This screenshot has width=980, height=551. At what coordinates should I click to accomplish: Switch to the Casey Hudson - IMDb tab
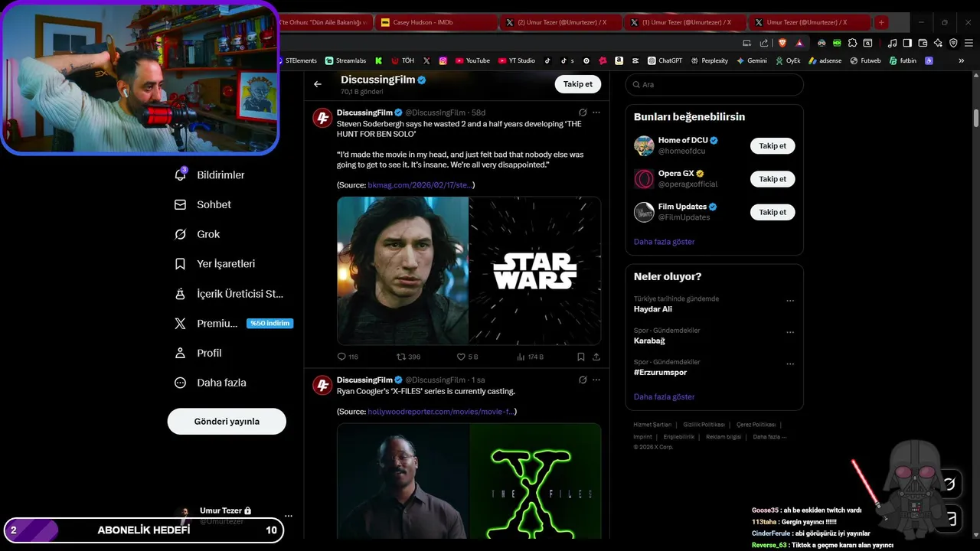tap(437, 22)
